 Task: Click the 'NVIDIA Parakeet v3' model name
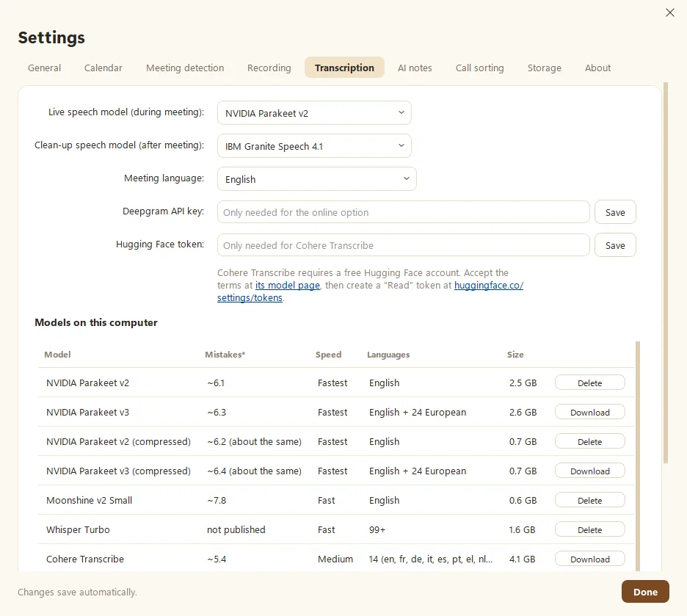click(87, 412)
